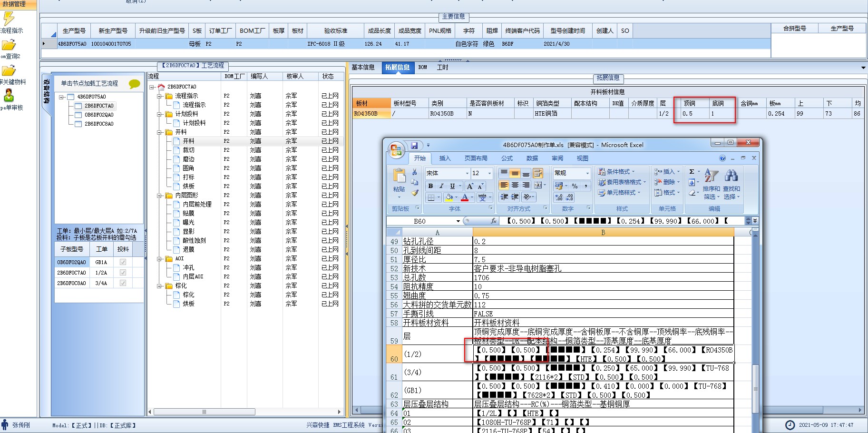Click the 删除 delete cells button
The width and height of the screenshot is (868, 433).
(667, 182)
